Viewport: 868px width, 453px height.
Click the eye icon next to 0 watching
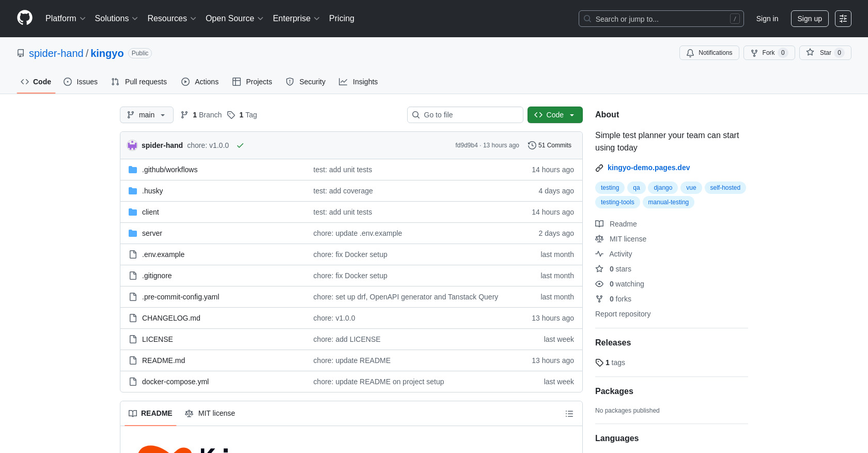click(599, 284)
